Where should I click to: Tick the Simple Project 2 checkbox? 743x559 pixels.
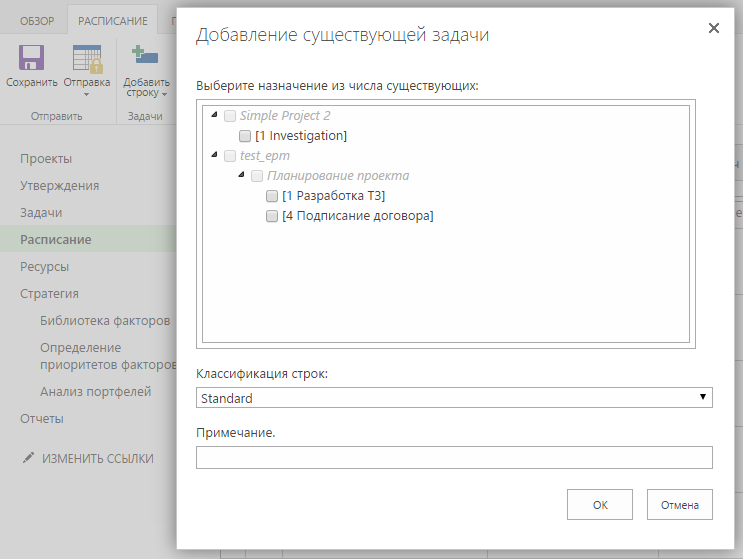click(230, 116)
